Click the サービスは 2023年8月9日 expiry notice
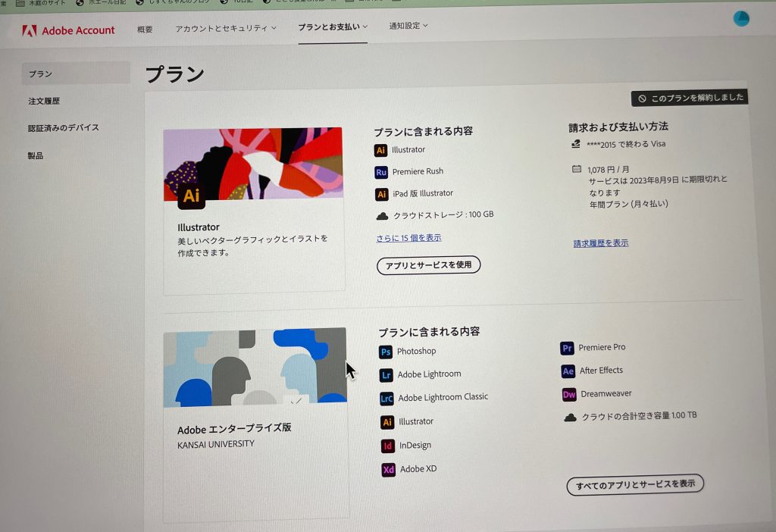 pos(658,186)
